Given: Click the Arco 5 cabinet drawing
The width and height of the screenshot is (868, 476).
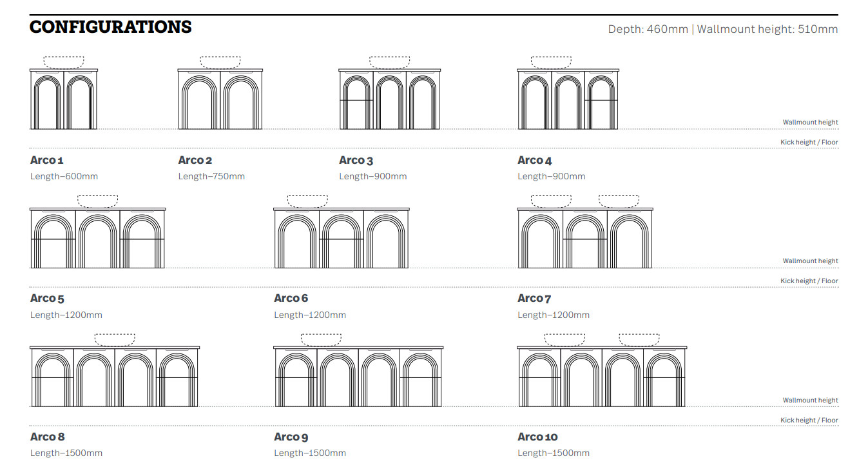Looking at the screenshot, I should click(x=97, y=239).
